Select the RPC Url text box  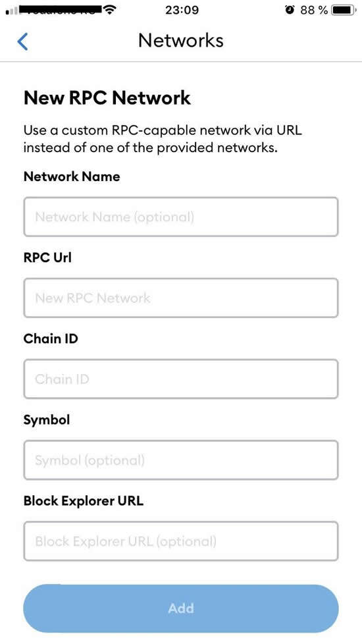pos(181,298)
